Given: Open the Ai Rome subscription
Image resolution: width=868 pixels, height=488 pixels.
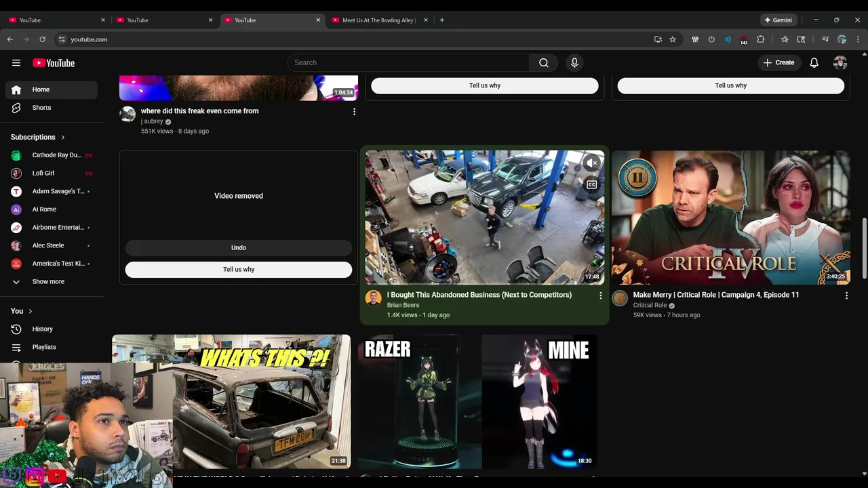Looking at the screenshot, I should [52, 209].
